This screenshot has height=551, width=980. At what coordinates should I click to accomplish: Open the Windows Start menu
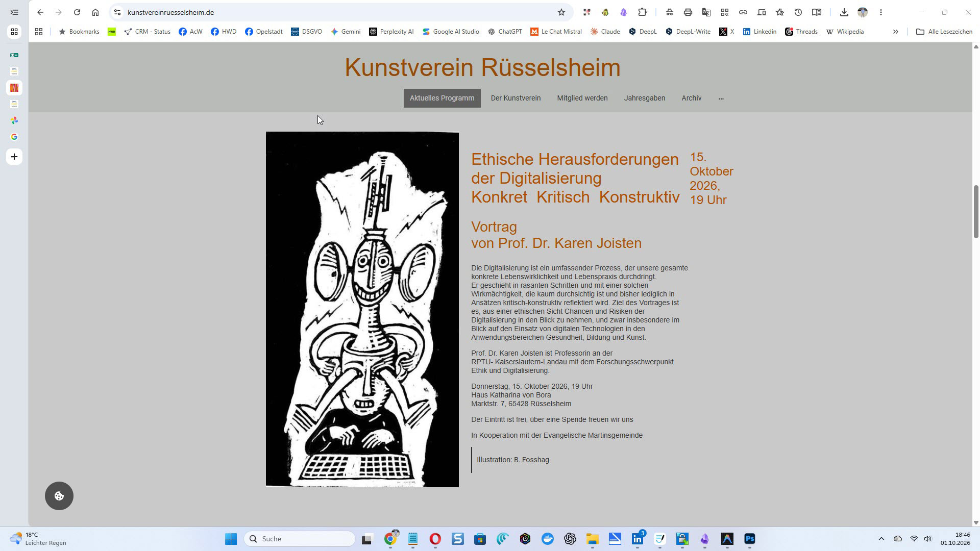231,539
